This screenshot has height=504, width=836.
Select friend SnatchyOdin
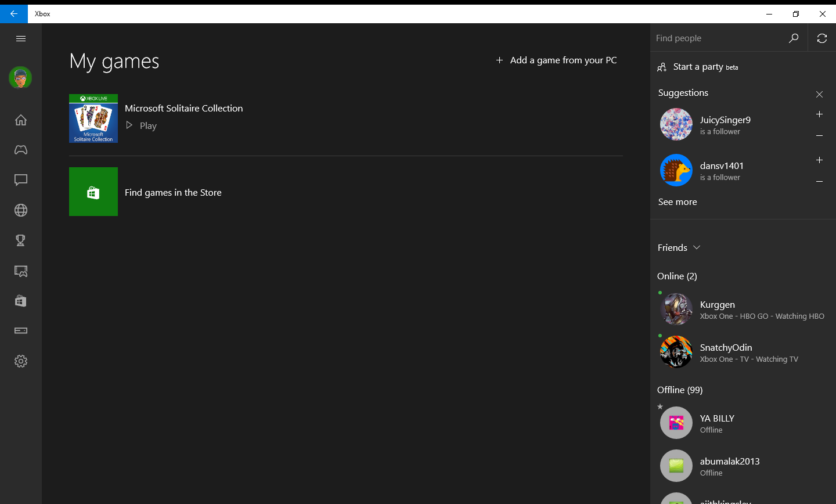743,352
